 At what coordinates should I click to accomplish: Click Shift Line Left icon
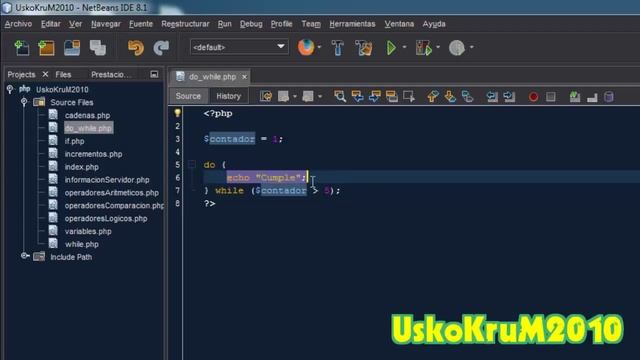tap(492, 96)
